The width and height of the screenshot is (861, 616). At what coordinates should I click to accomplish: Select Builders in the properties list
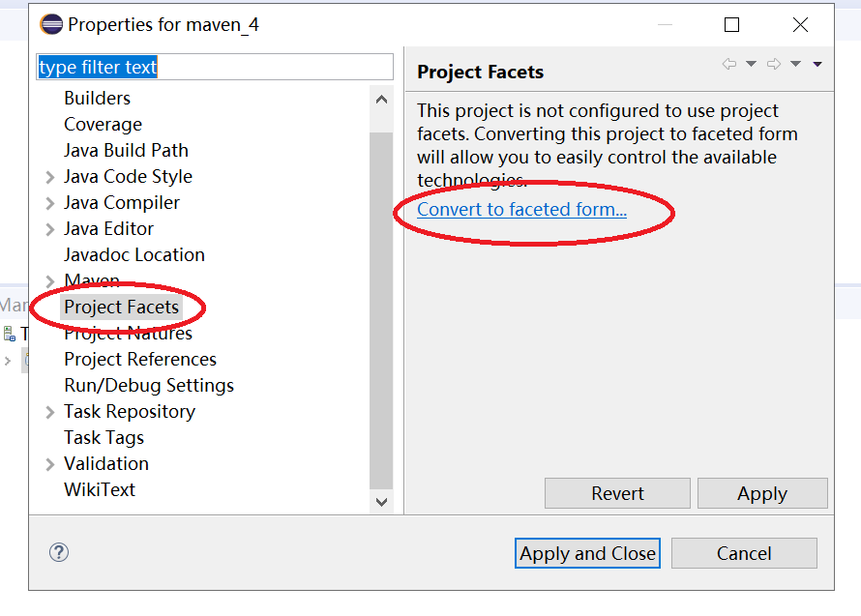(x=97, y=98)
